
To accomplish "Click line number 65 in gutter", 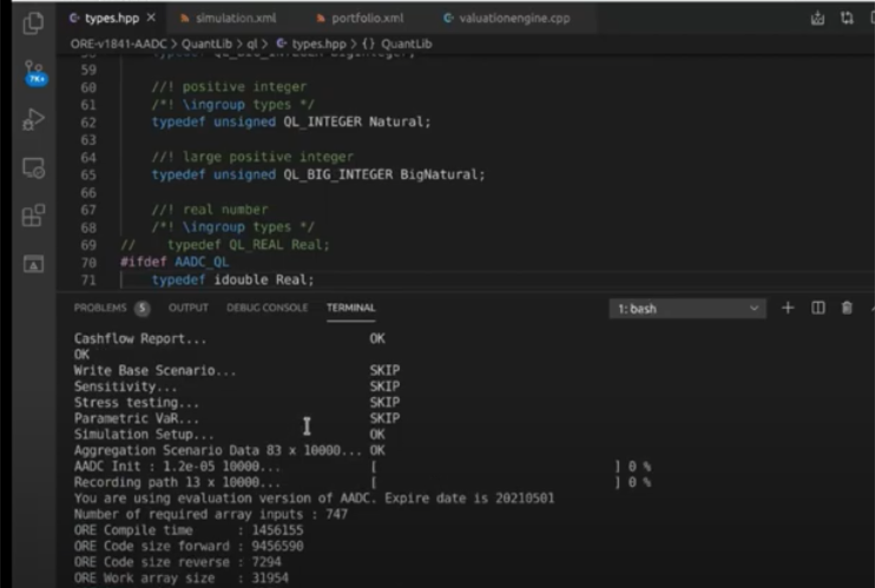I will [88, 175].
